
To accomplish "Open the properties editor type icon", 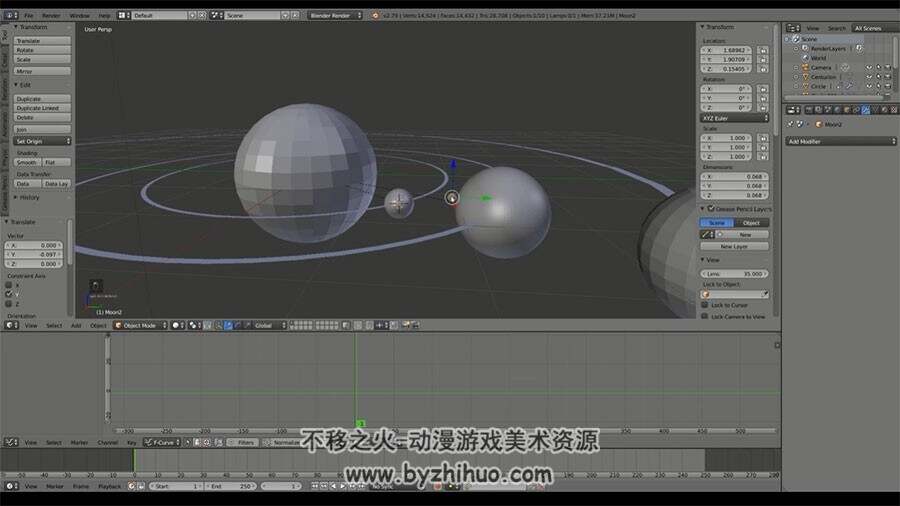I will click(793, 110).
